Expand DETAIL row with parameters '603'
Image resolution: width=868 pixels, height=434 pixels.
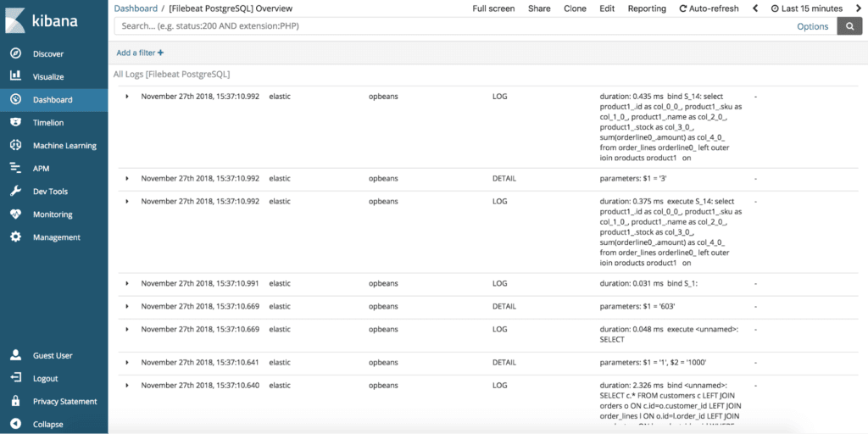click(127, 306)
